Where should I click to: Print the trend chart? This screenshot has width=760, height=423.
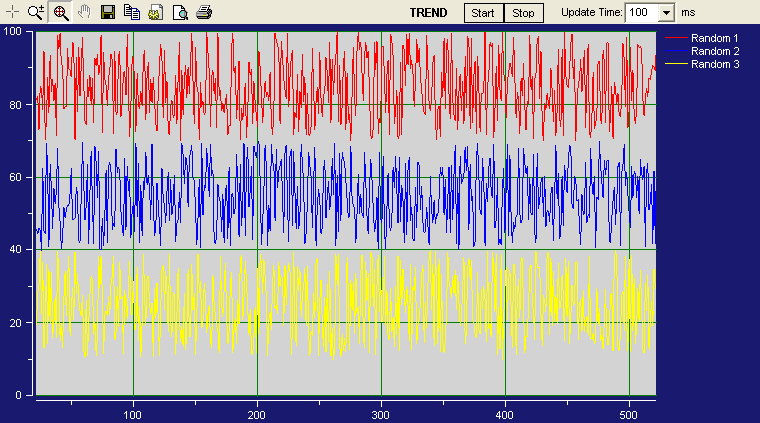pyautogui.click(x=203, y=13)
